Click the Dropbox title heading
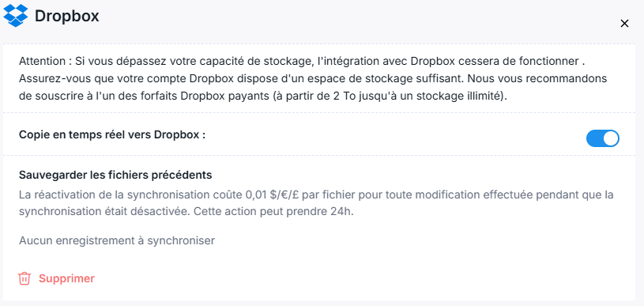The width and height of the screenshot is (644, 306). [67, 16]
